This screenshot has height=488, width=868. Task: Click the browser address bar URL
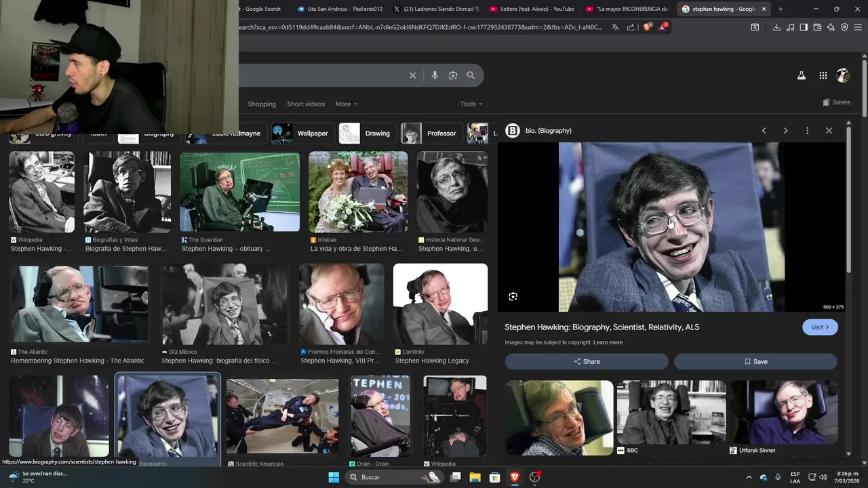coord(420,27)
